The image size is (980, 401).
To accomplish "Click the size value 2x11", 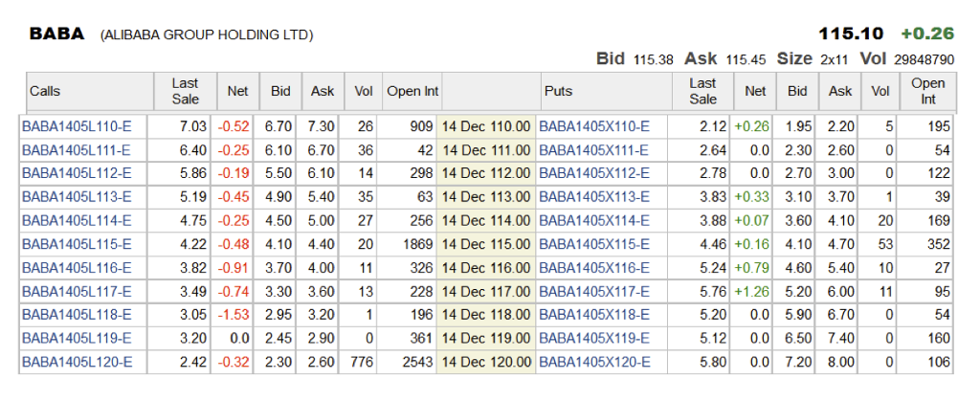I will [x=834, y=60].
